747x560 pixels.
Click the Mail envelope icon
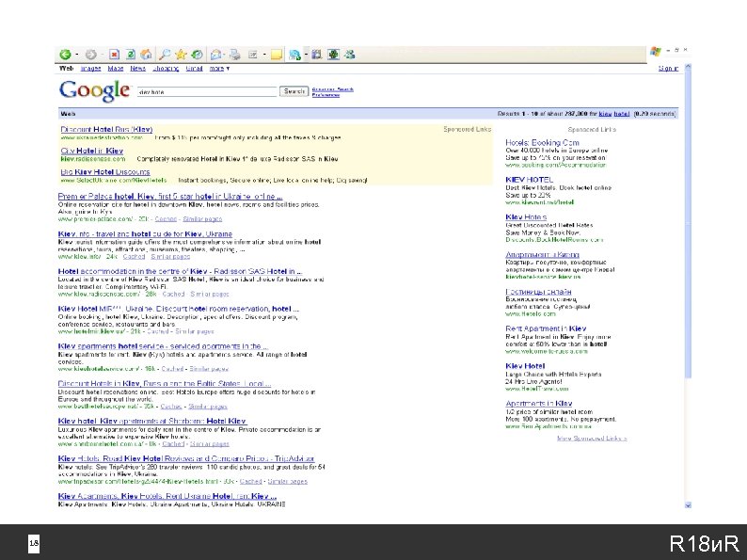215,55
